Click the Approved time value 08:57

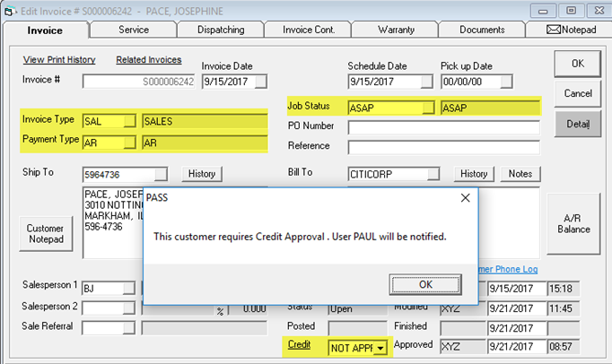tap(564, 346)
